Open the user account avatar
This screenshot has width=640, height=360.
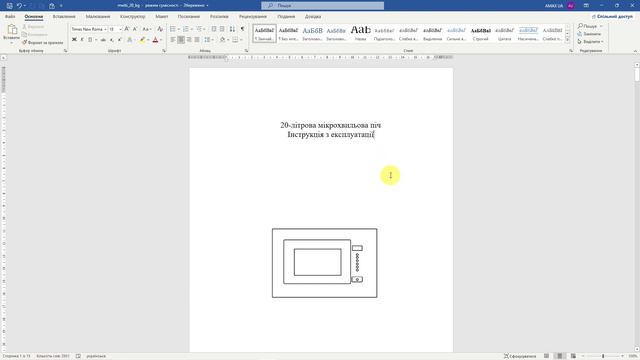pyautogui.click(x=571, y=6)
